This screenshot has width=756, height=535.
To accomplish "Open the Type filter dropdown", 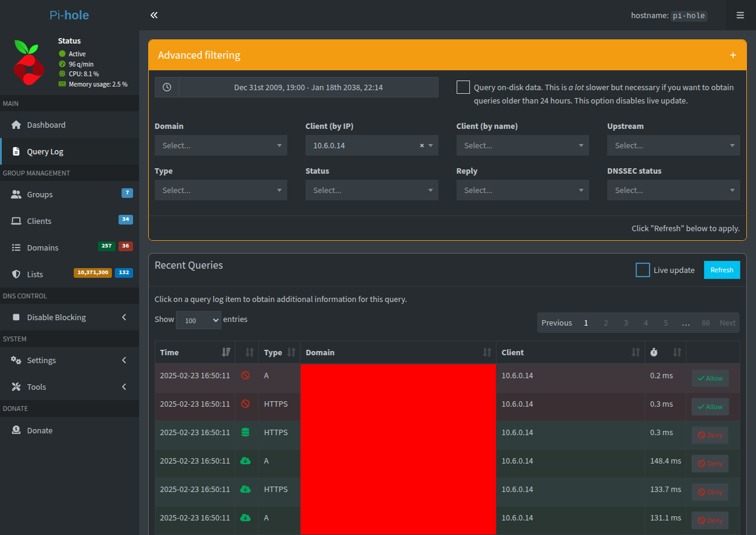I will click(221, 190).
